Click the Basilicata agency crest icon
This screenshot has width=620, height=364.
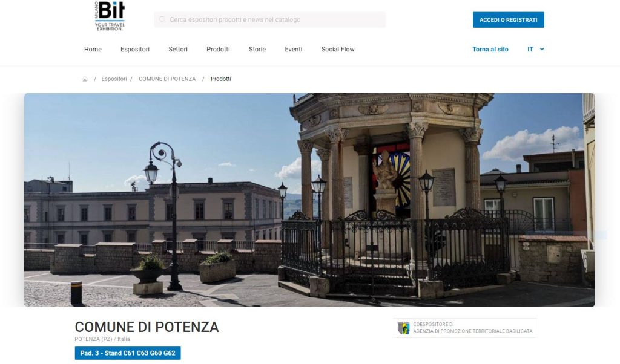click(403, 328)
